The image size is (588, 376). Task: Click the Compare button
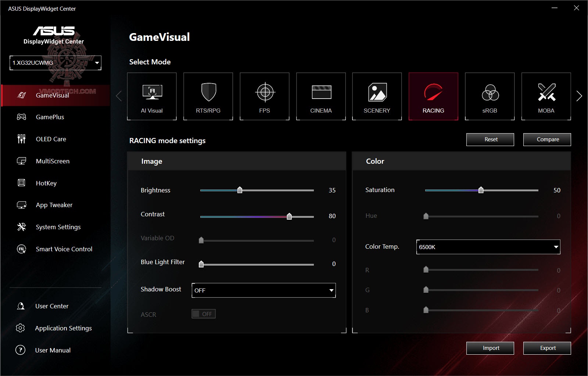click(x=547, y=139)
